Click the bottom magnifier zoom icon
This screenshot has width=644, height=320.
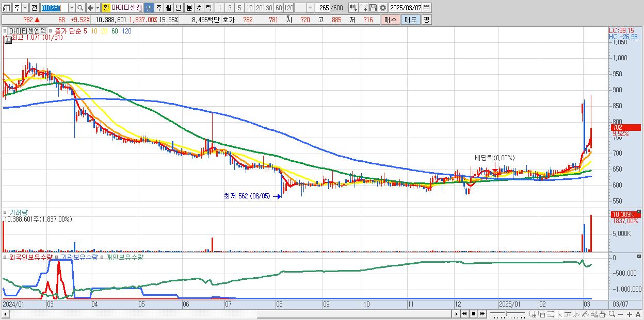tap(612, 314)
